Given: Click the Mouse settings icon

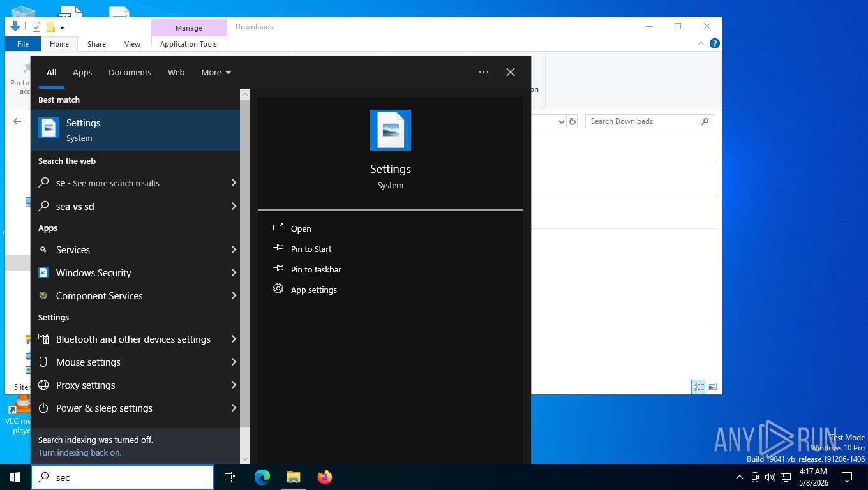Looking at the screenshot, I should (x=43, y=362).
